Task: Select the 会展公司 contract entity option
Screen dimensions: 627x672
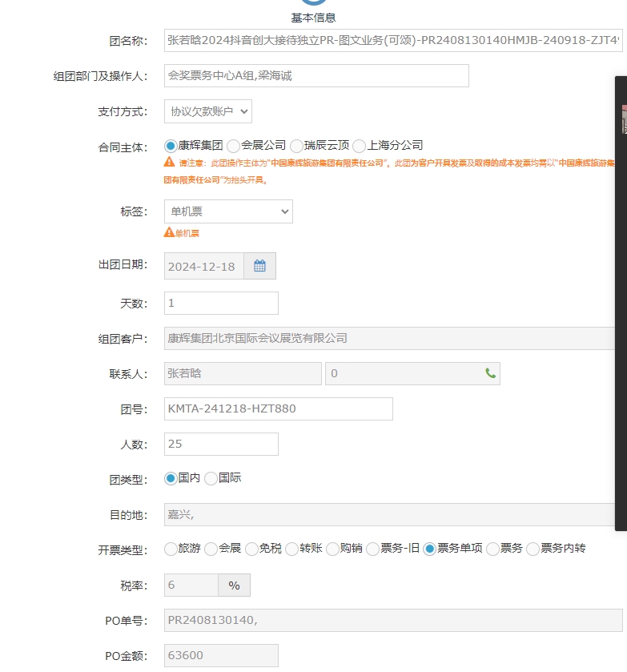Action: pos(234,146)
